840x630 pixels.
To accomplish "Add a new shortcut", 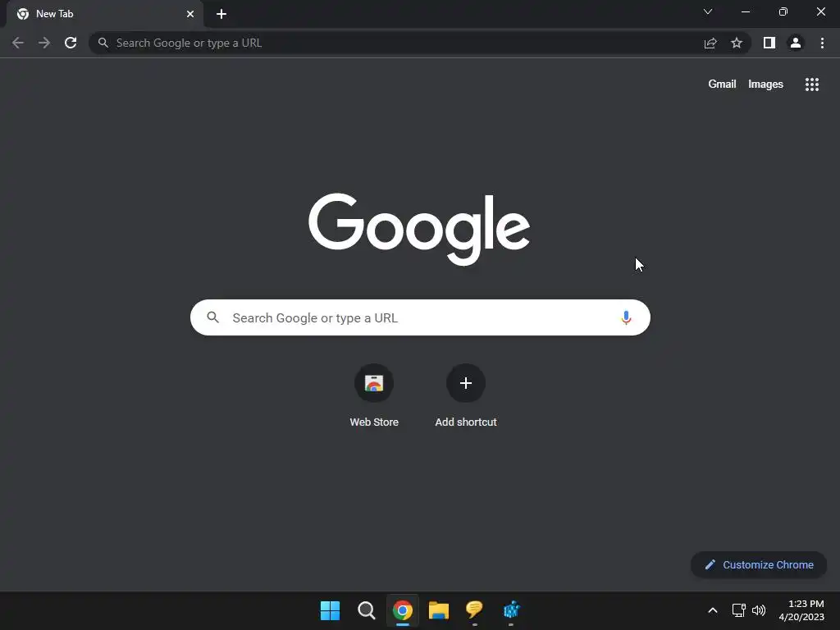I will 466,395.
